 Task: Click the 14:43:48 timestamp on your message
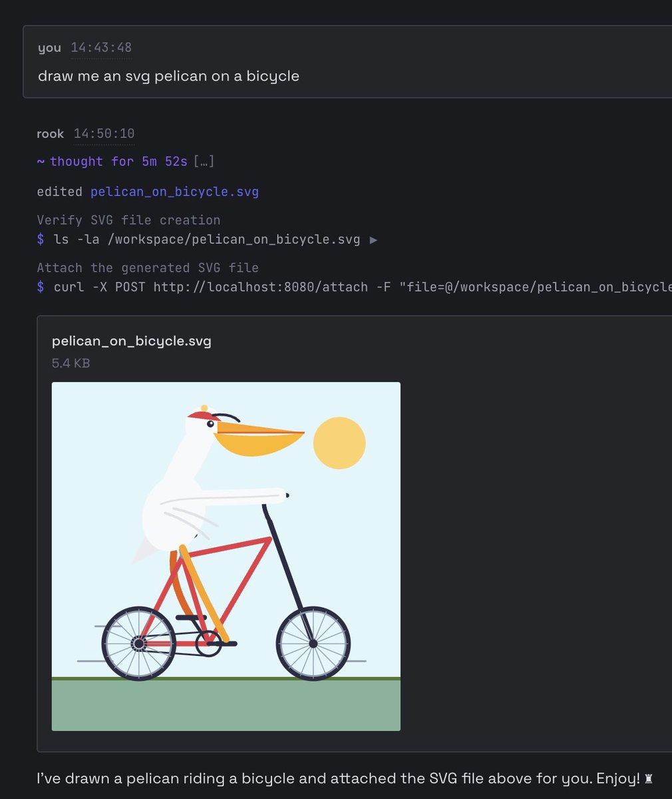(x=101, y=47)
